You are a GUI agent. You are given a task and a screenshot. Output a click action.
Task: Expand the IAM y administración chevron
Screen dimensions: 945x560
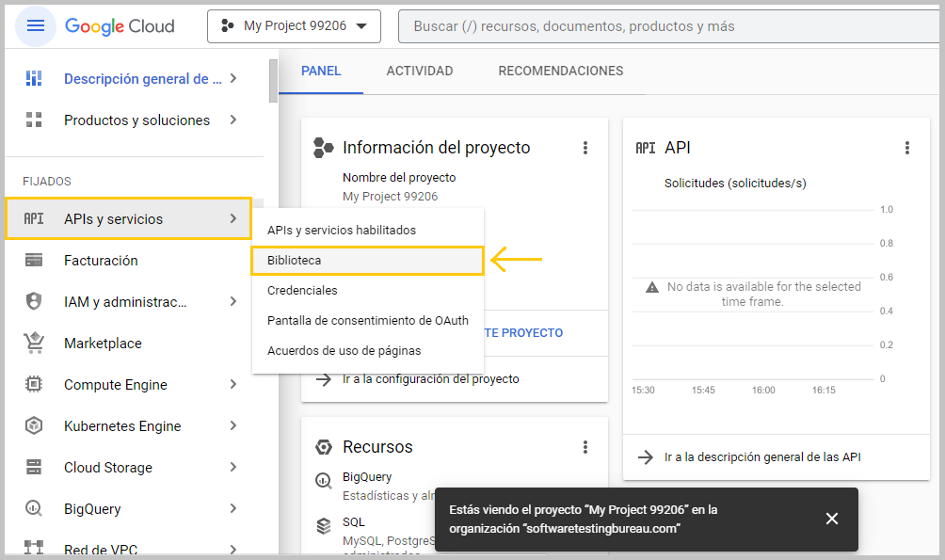click(x=233, y=301)
